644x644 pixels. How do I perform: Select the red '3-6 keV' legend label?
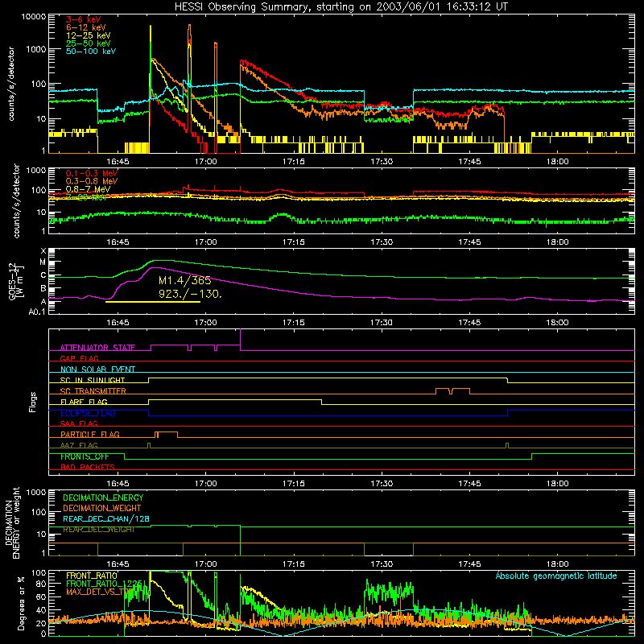pyautogui.click(x=84, y=19)
